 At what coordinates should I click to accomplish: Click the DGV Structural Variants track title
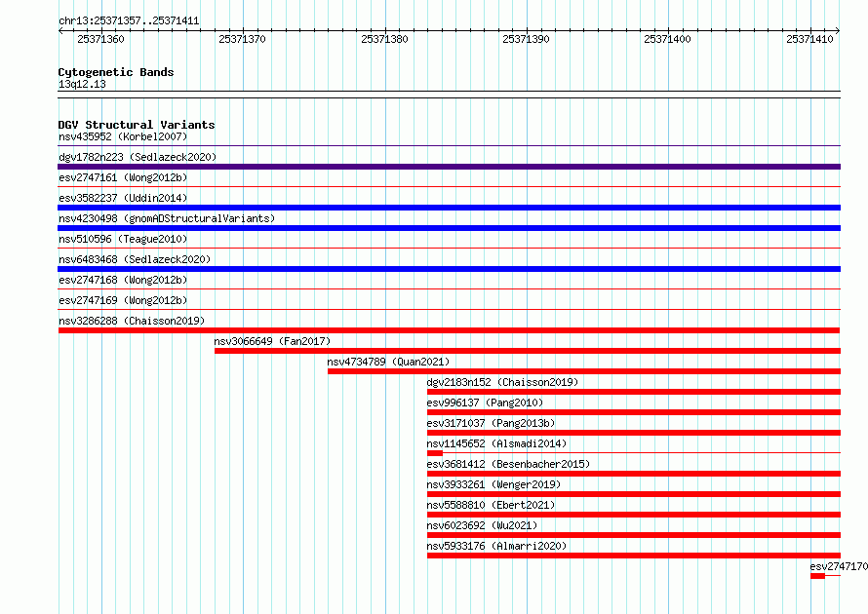tap(137, 125)
